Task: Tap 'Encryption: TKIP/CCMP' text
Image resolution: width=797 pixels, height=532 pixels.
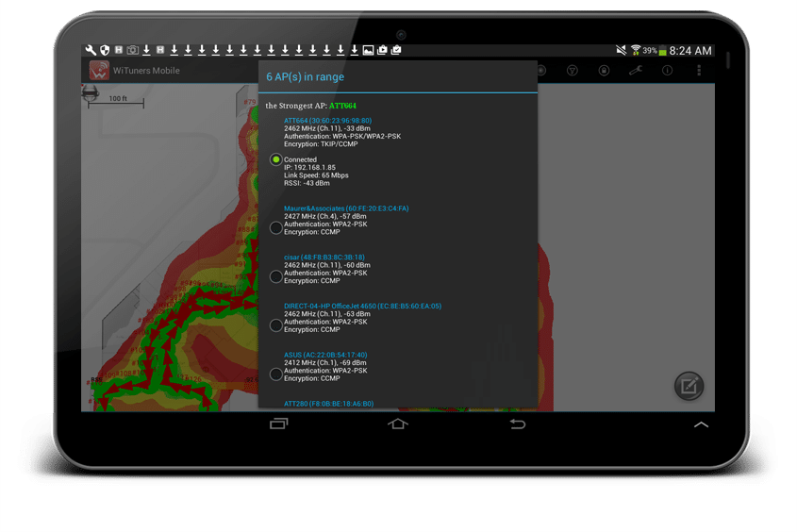Action: pos(321,143)
